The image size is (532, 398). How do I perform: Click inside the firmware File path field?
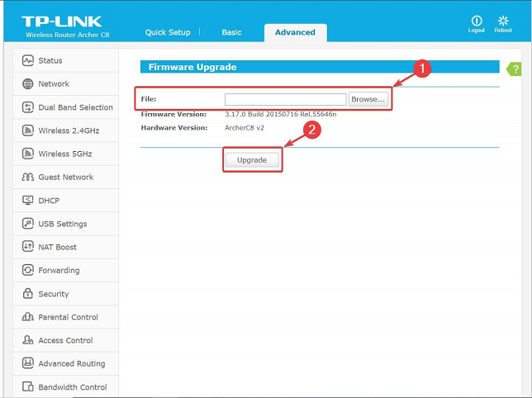(285, 99)
